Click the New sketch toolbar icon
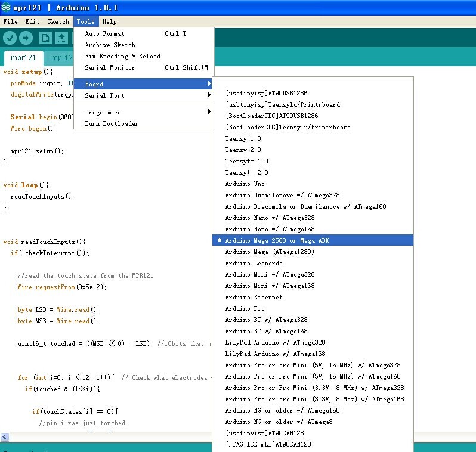Viewport: 476px width, 452px height. click(x=45, y=38)
